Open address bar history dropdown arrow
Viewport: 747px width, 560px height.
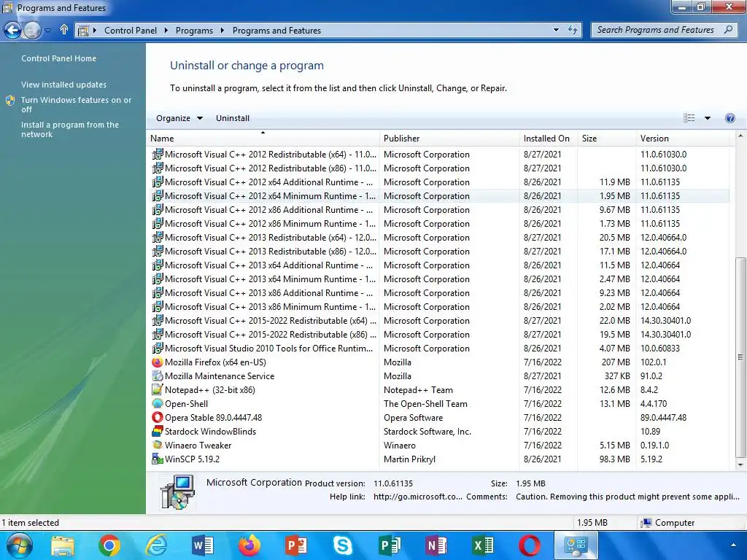pyautogui.click(x=556, y=30)
